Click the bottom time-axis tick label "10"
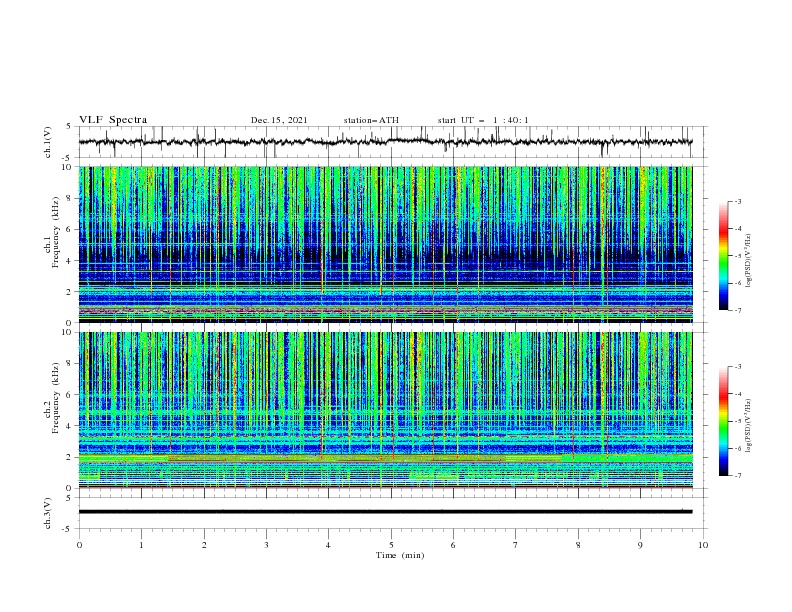Viewport: 792px width, 612px height. click(703, 545)
